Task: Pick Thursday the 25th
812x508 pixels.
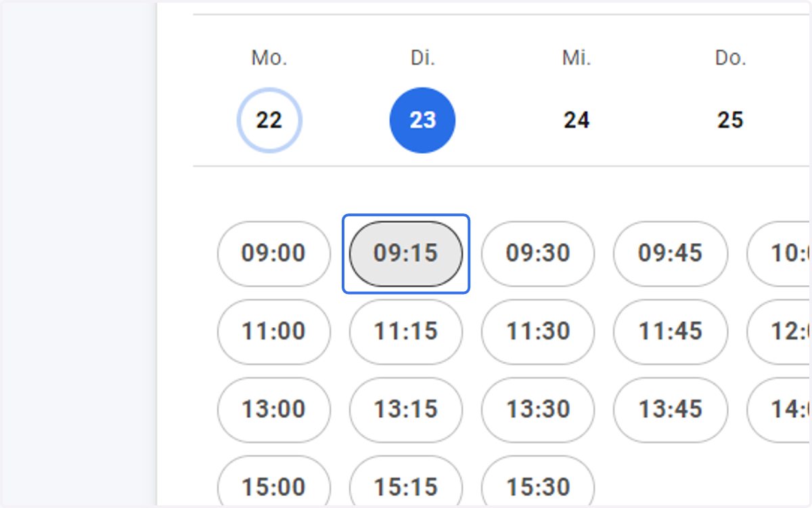Action: [x=730, y=121]
